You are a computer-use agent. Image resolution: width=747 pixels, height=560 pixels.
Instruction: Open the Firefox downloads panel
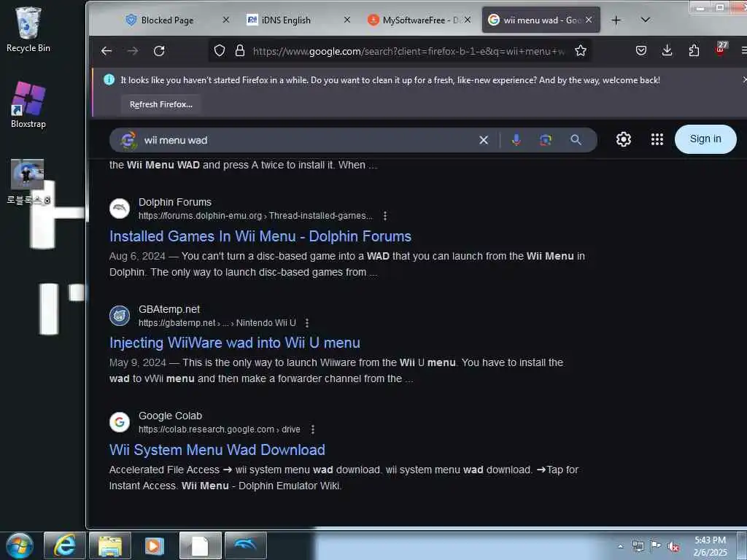point(667,50)
